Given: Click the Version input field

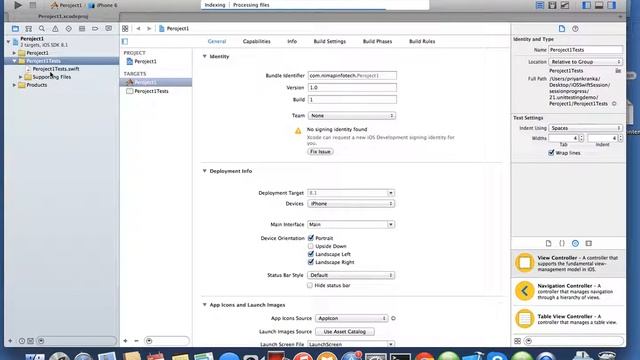Looking at the screenshot, I should tap(352, 88).
